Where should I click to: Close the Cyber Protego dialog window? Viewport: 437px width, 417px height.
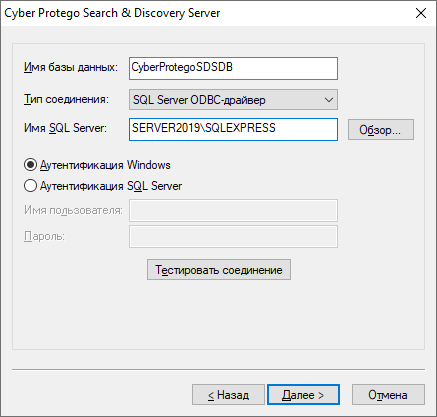421,13
